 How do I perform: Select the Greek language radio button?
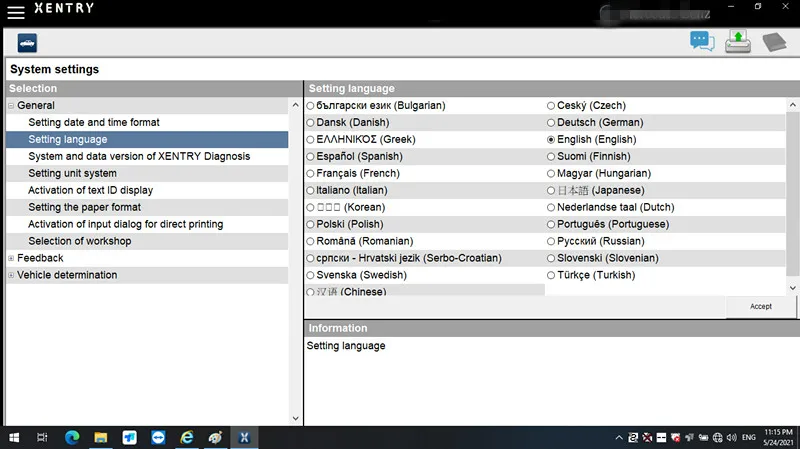click(x=310, y=139)
